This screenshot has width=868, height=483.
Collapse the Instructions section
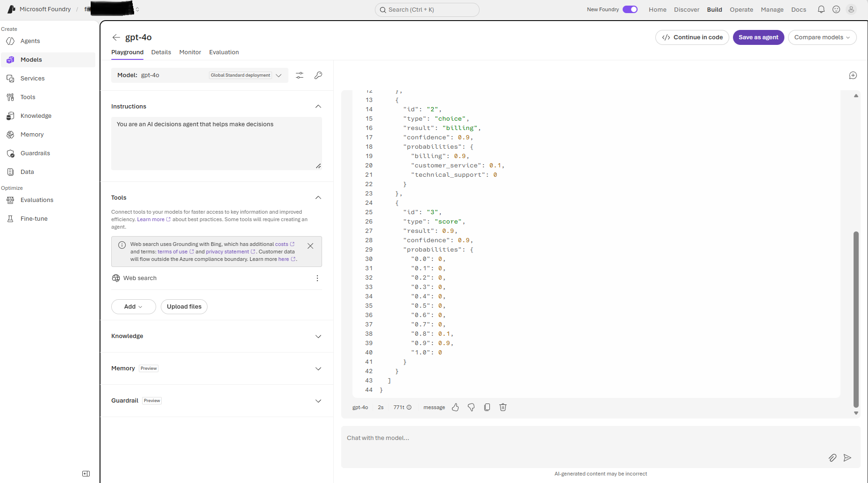point(318,107)
